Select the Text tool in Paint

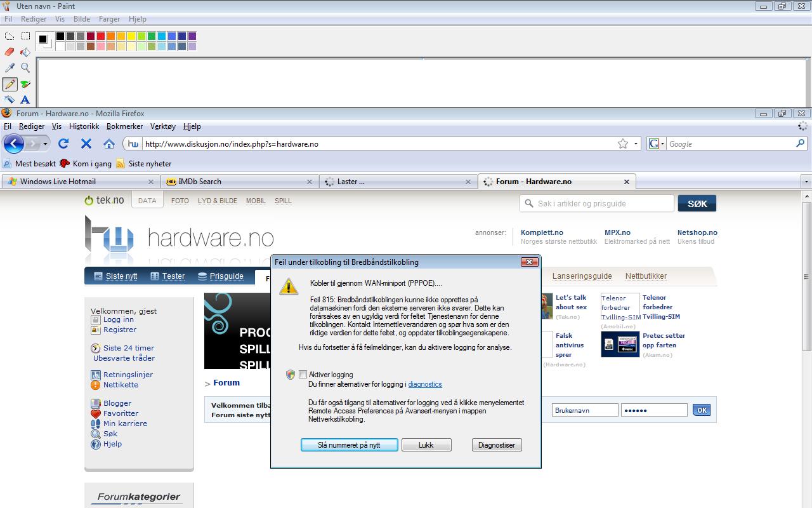click(25, 99)
